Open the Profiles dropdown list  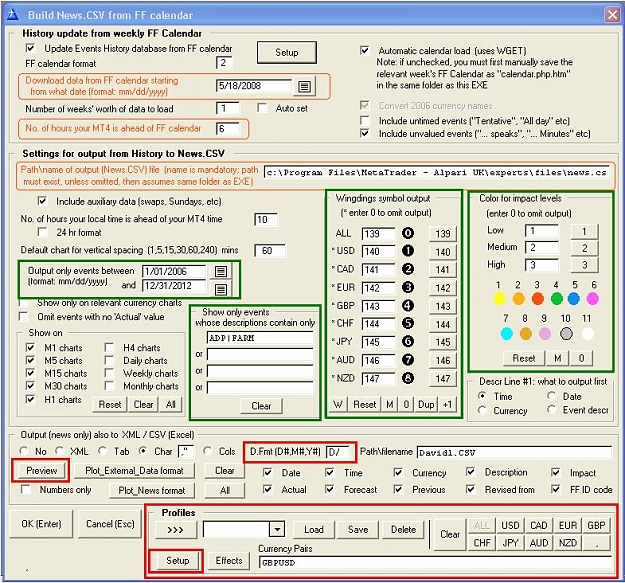(277, 530)
